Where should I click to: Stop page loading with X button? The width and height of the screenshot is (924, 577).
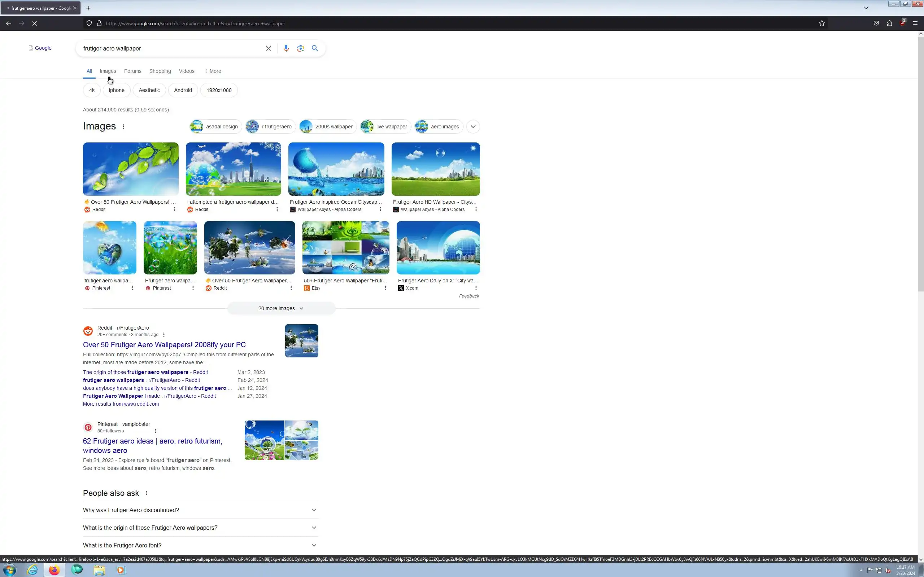click(34, 23)
